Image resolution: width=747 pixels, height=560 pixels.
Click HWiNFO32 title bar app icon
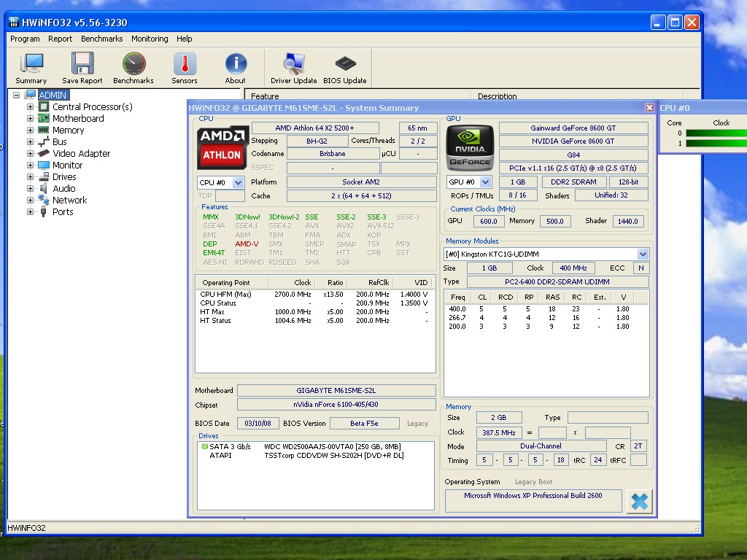[x=14, y=23]
